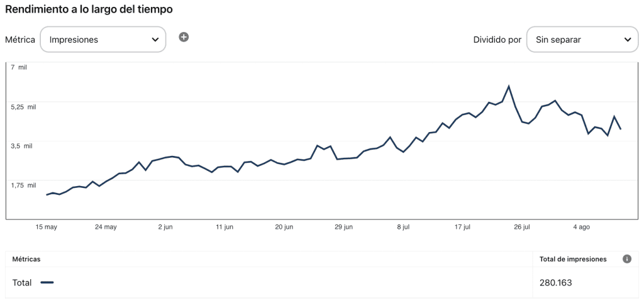
Task: Select the 15 may date on the axis
Action: 47,227
